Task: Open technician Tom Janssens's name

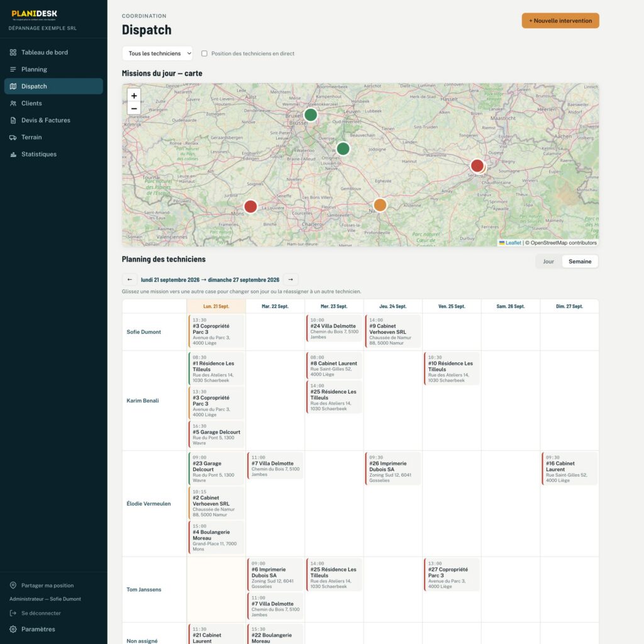Action: pyautogui.click(x=144, y=589)
